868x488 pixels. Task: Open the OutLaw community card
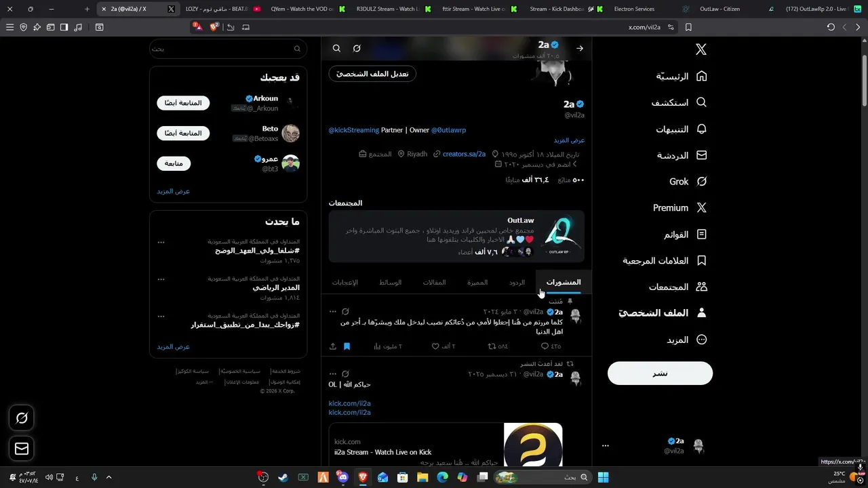(x=456, y=237)
